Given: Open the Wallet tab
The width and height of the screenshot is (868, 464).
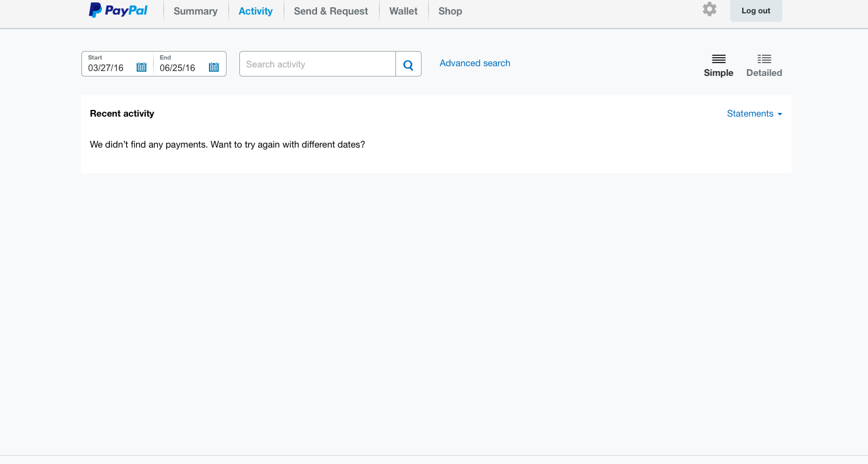Looking at the screenshot, I should [x=403, y=11].
